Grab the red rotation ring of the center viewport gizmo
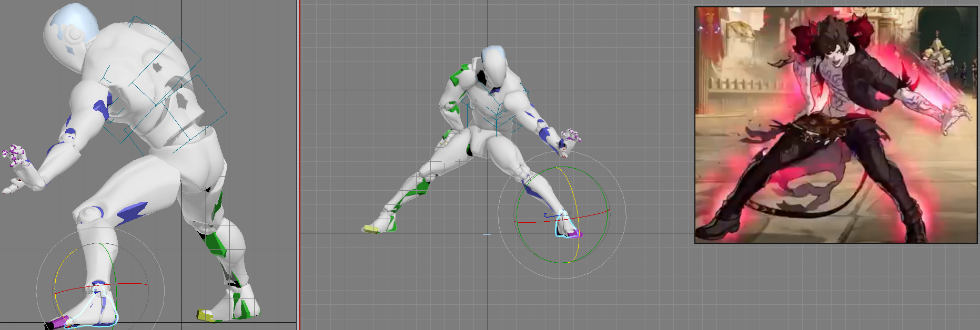Viewport: 980px width, 330px height. (562, 218)
